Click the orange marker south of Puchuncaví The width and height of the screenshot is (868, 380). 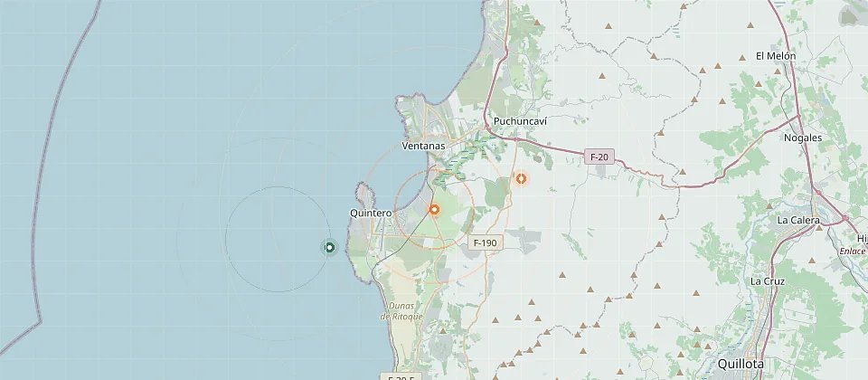point(521,178)
